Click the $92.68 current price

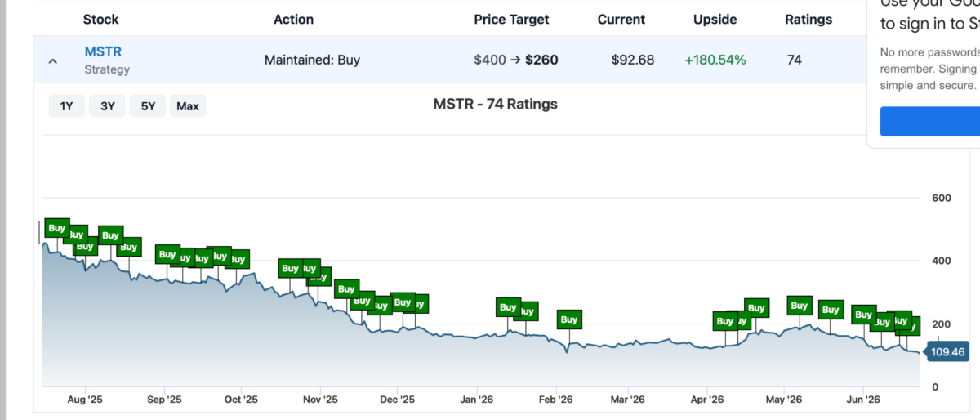[633, 60]
